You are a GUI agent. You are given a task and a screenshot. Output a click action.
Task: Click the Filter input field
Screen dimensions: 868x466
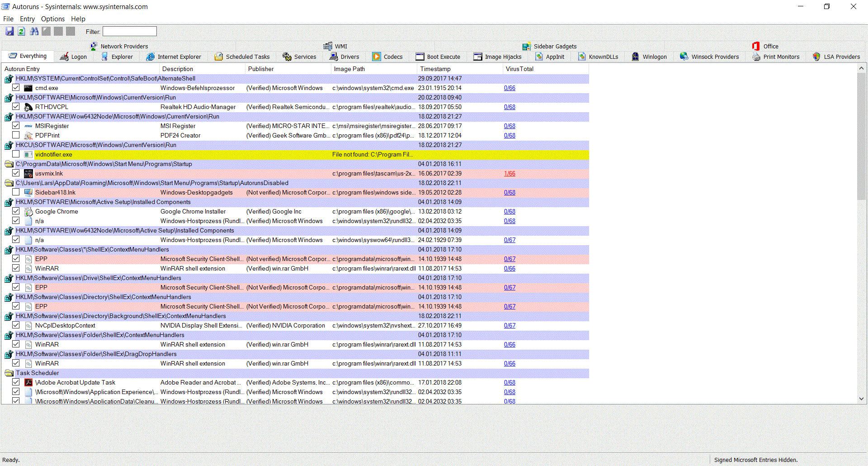click(130, 31)
